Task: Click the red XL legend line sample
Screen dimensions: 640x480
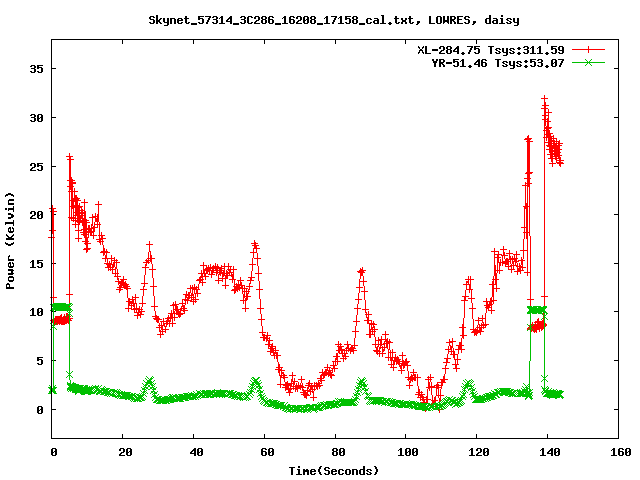Action: [588, 50]
